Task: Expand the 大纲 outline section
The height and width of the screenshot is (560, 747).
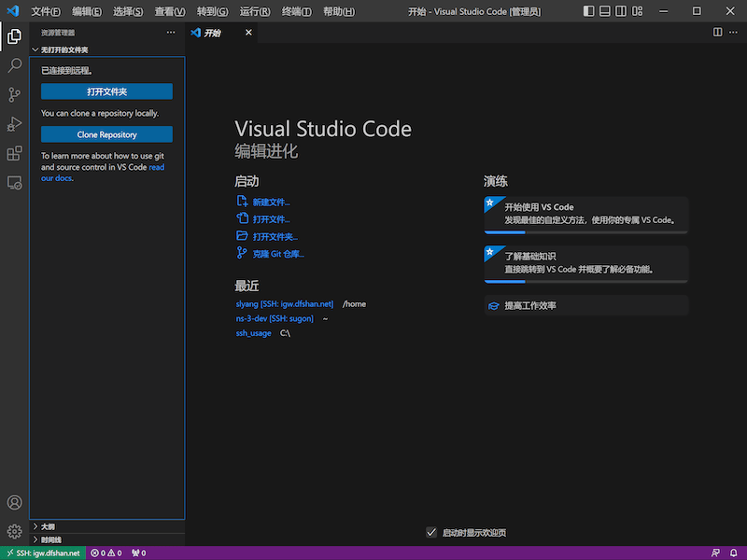Action: [x=107, y=526]
